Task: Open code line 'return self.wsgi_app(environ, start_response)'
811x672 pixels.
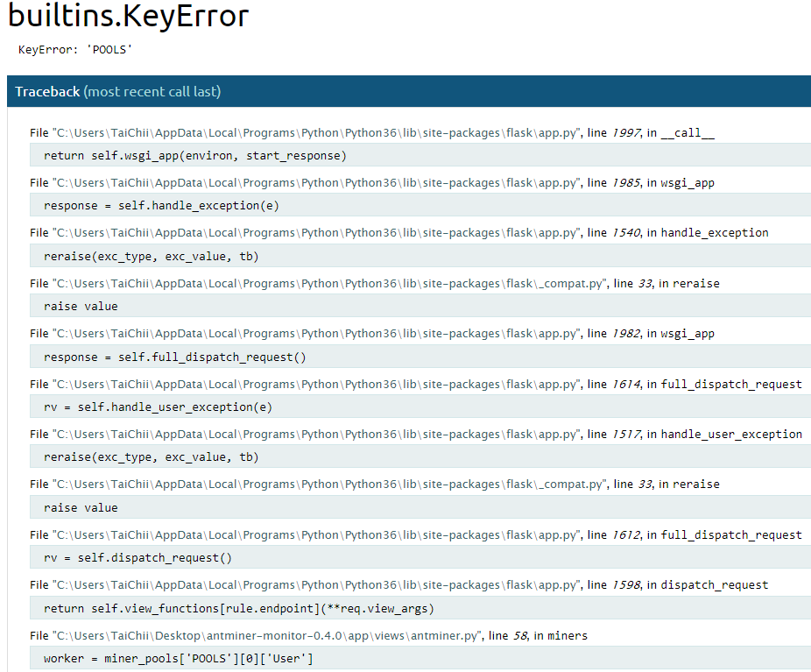Action: pyautogui.click(x=420, y=155)
